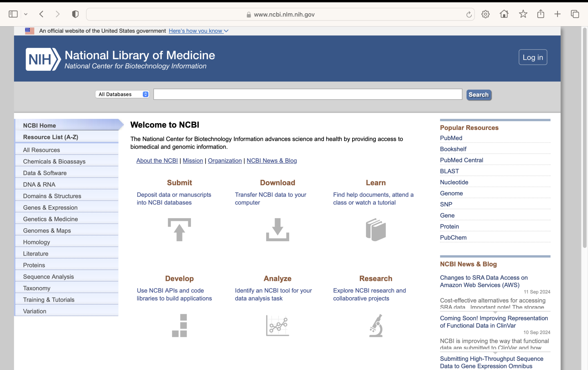The image size is (588, 370).
Task: Expand the All Databases dropdown
Action: 122,94
